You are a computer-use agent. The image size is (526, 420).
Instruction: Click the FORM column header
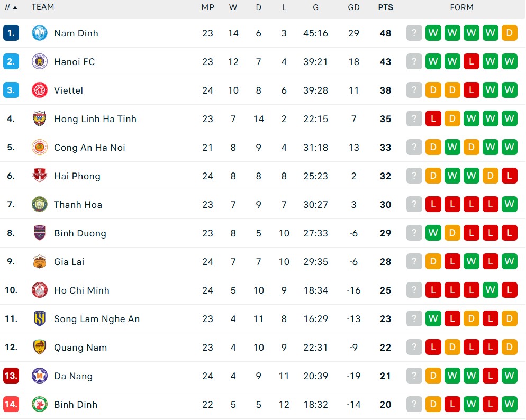click(x=461, y=7)
